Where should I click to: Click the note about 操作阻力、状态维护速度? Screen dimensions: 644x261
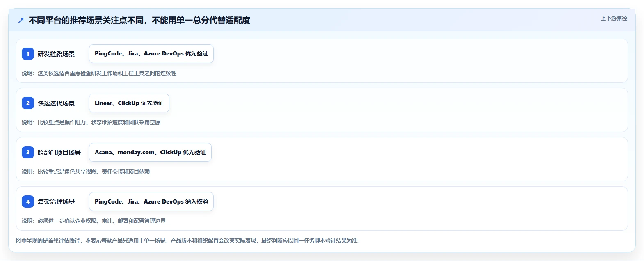[91, 122]
